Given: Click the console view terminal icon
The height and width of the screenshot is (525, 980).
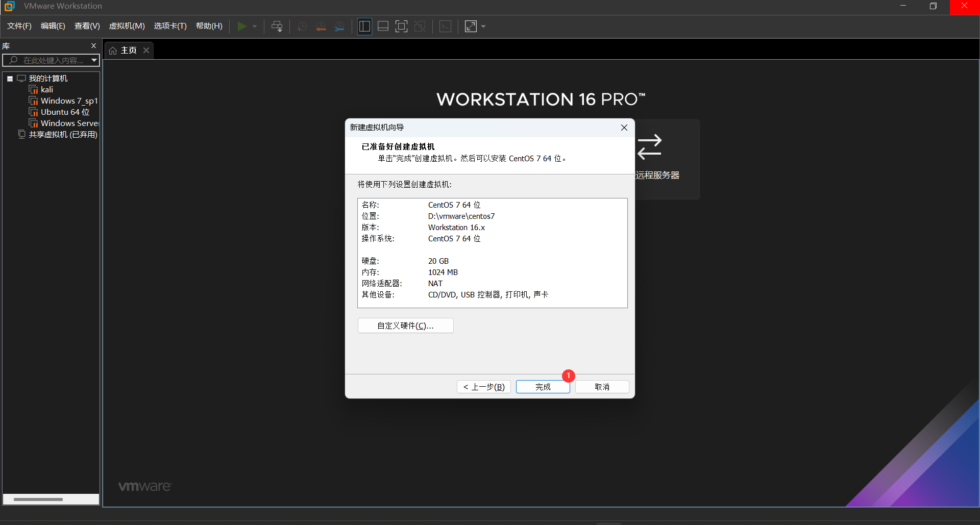Looking at the screenshot, I should click(445, 26).
